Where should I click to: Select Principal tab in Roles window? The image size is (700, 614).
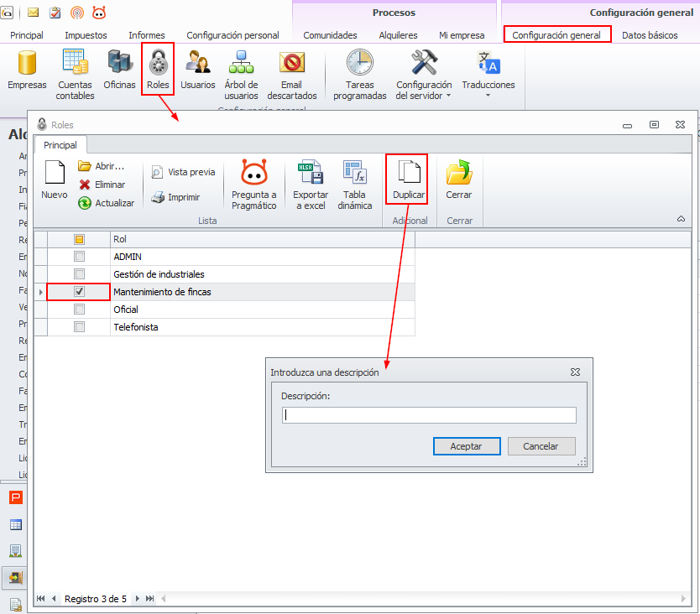60,145
